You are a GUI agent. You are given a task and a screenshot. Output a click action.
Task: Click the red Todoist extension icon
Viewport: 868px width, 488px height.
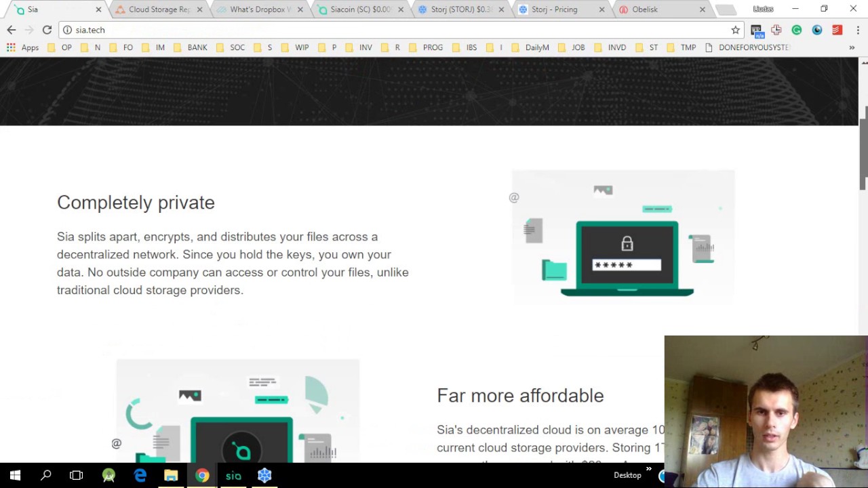pyautogui.click(x=837, y=30)
